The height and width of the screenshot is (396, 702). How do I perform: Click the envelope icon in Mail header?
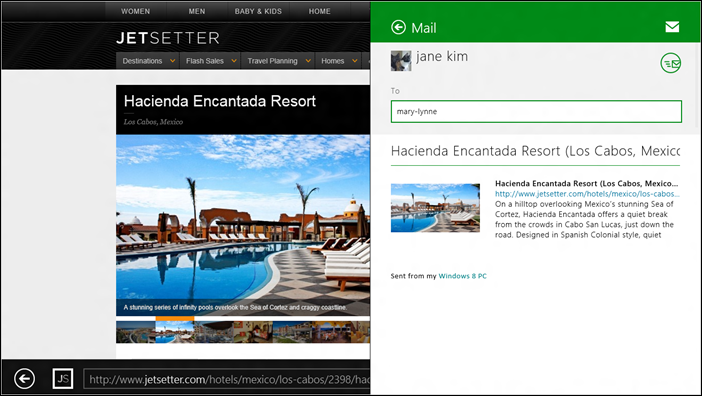click(x=672, y=27)
